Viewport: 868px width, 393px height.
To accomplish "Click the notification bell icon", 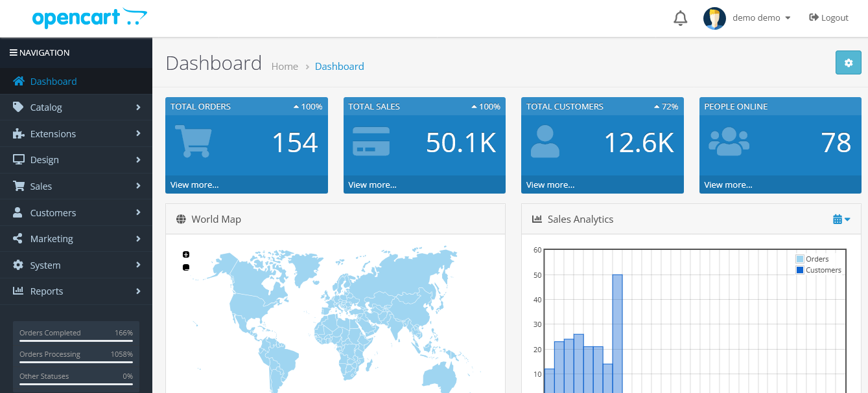I will [x=680, y=17].
